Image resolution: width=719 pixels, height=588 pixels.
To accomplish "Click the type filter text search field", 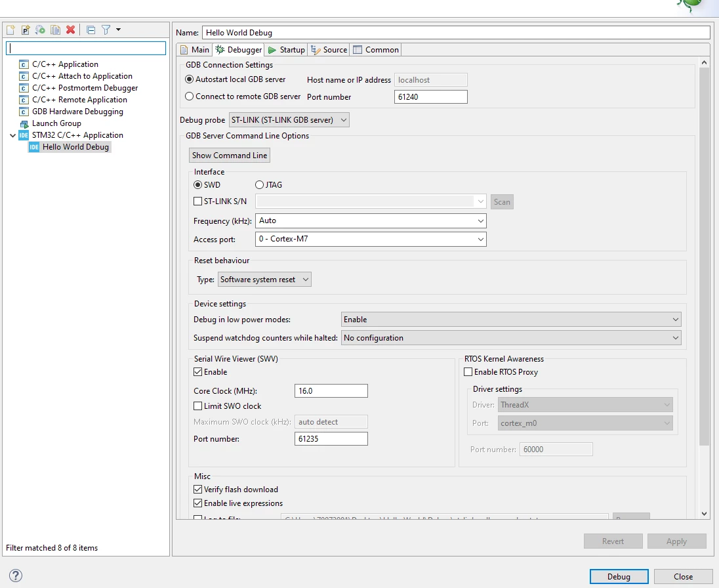I will click(86, 48).
